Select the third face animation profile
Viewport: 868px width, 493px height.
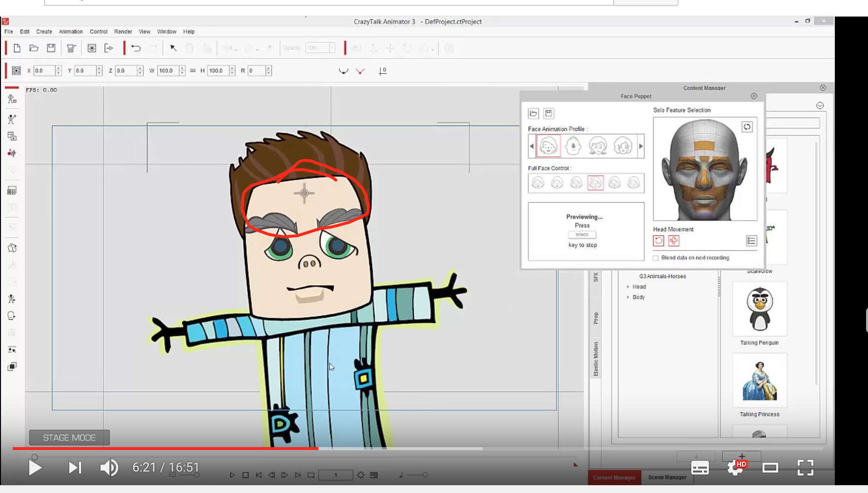point(598,146)
